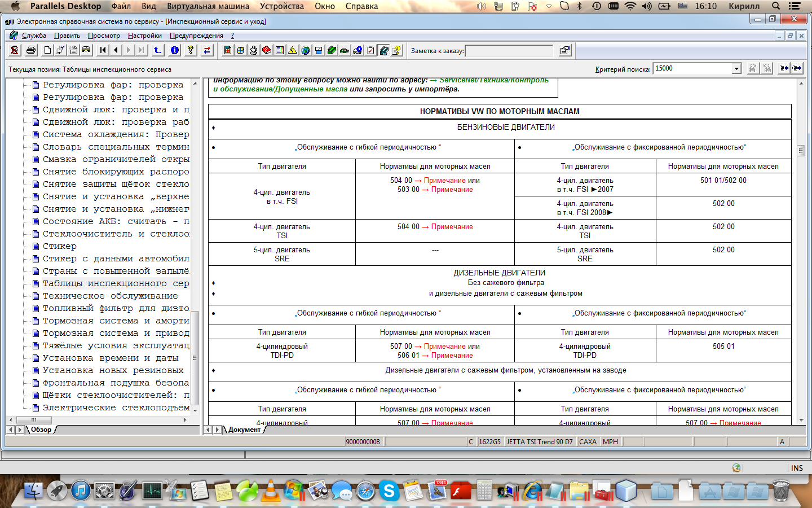The height and width of the screenshot is (508, 812).
Task: Follow the Примечание link next to 504 00 for TSI
Action: tap(452, 227)
